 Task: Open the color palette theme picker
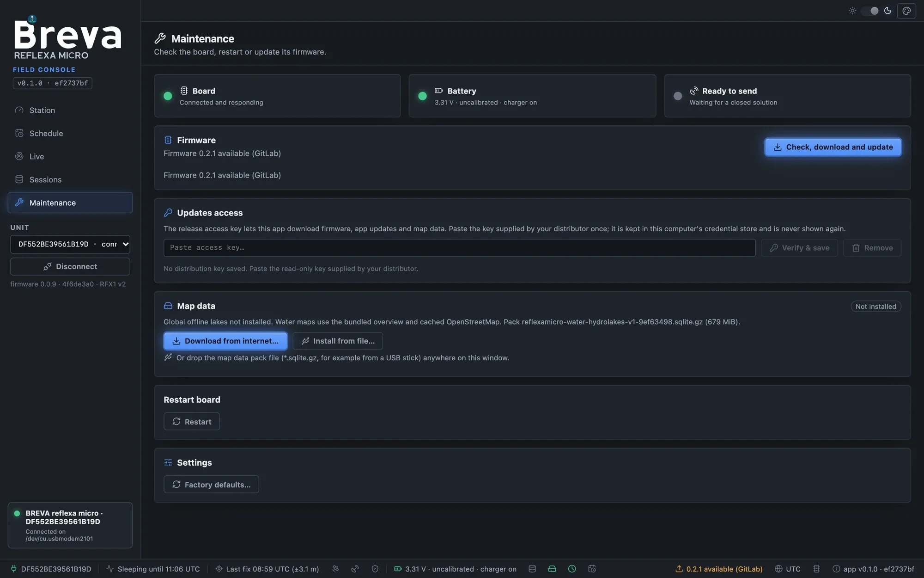click(906, 11)
